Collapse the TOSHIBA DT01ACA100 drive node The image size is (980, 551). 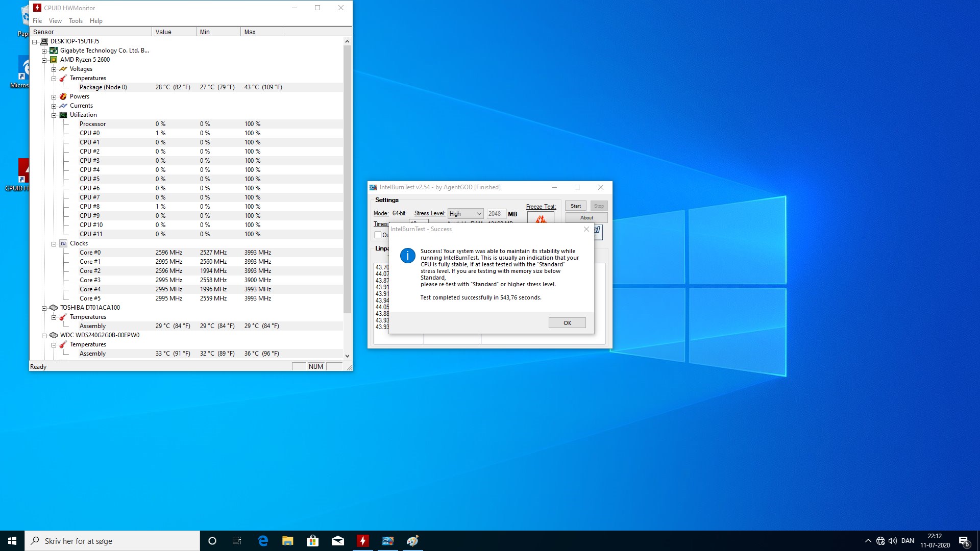pos(44,308)
